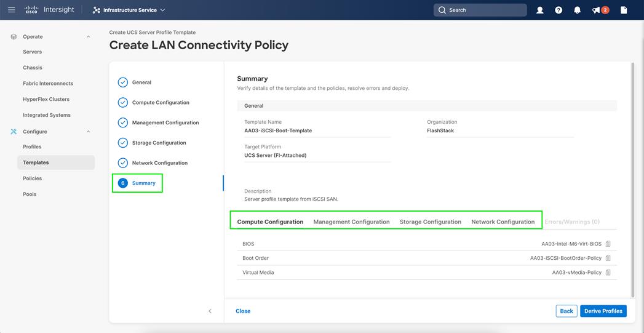Click policy details icon beside AA03-vMedia-Policy
Viewport: 644px width, 333px height.
click(608, 272)
